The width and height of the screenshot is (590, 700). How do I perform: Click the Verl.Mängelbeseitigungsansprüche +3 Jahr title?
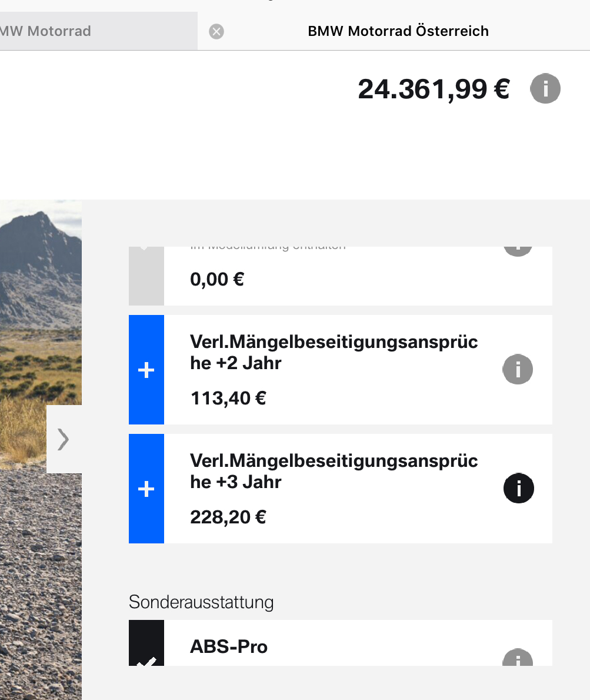334,471
